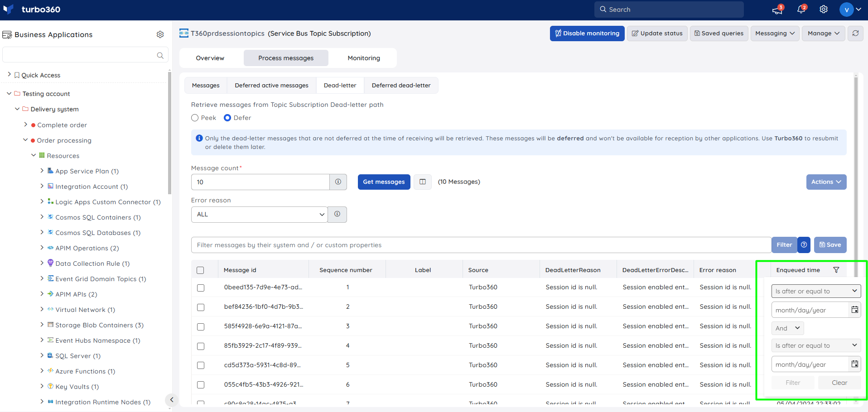Click the first month/day/year date field

(810, 310)
